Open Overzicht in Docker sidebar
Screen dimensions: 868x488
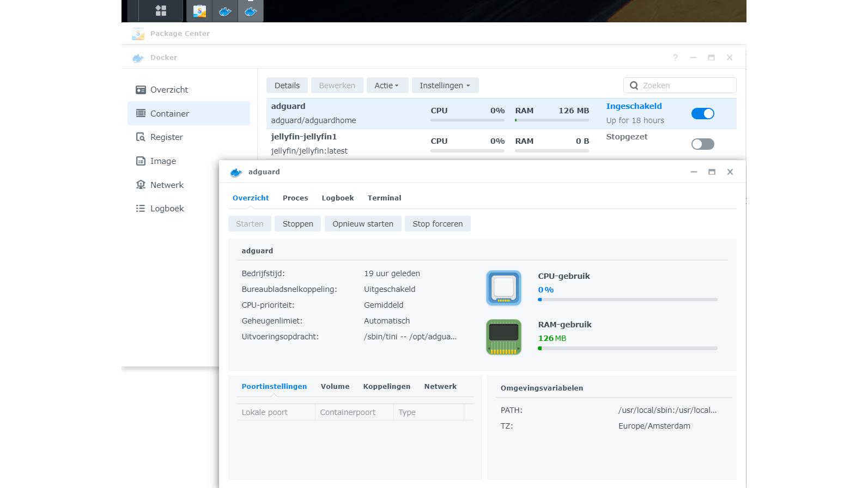click(x=189, y=90)
